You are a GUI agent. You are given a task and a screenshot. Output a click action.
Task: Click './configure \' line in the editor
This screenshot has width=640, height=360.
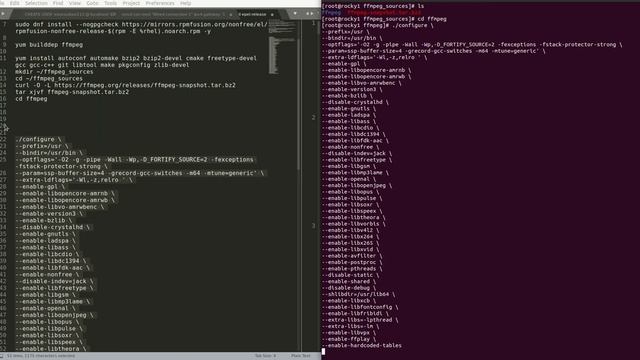pyautogui.click(x=38, y=139)
